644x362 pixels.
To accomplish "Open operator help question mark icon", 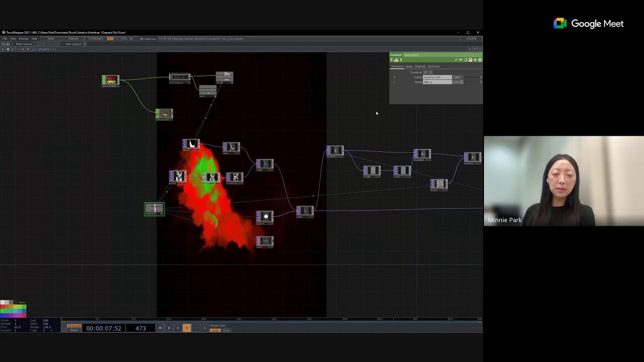I will click(x=391, y=60).
